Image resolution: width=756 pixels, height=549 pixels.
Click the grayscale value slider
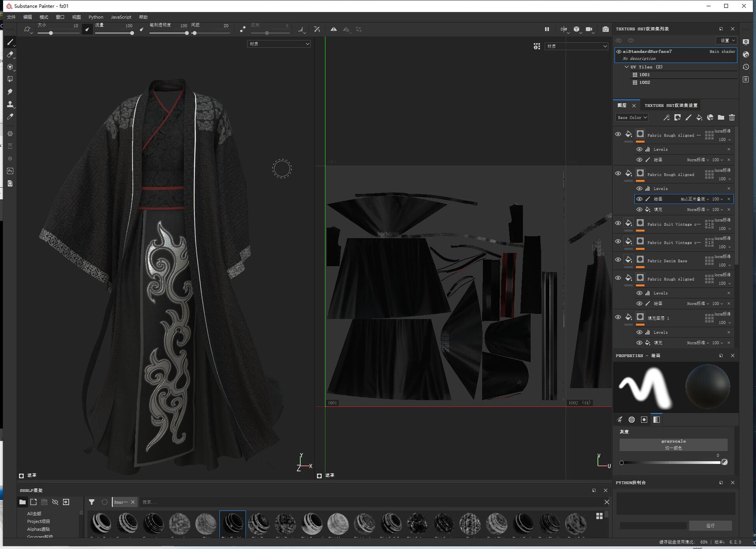pyautogui.click(x=671, y=463)
